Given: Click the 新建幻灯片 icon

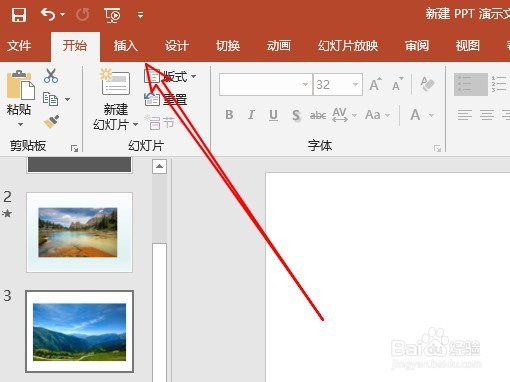Looking at the screenshot, I should [115, 82].
